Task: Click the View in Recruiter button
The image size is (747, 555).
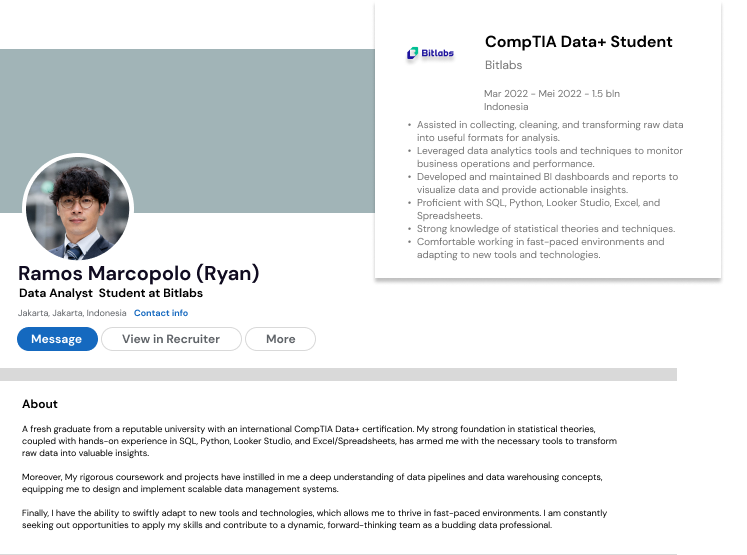Action: [x=171, y=339]
